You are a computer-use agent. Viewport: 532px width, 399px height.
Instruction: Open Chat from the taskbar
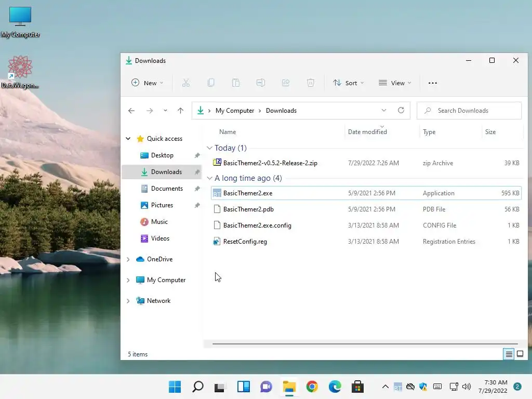(x=267, y=387)
